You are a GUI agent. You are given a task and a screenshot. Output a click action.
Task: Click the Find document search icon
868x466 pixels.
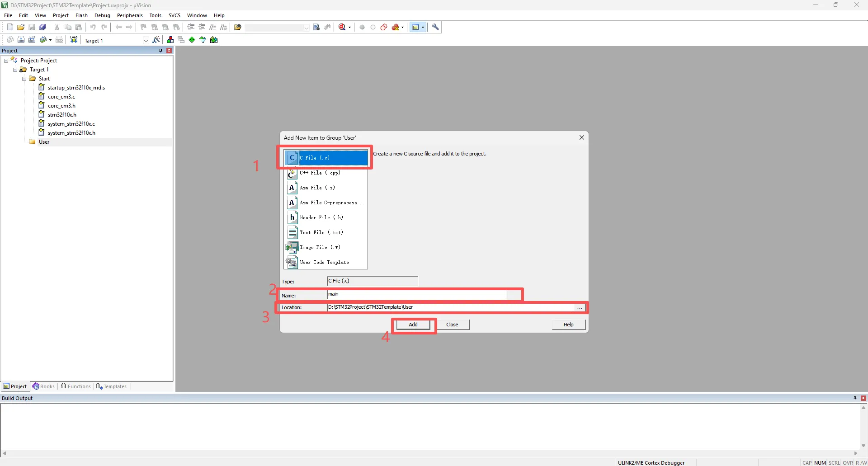tap(316, 27)
